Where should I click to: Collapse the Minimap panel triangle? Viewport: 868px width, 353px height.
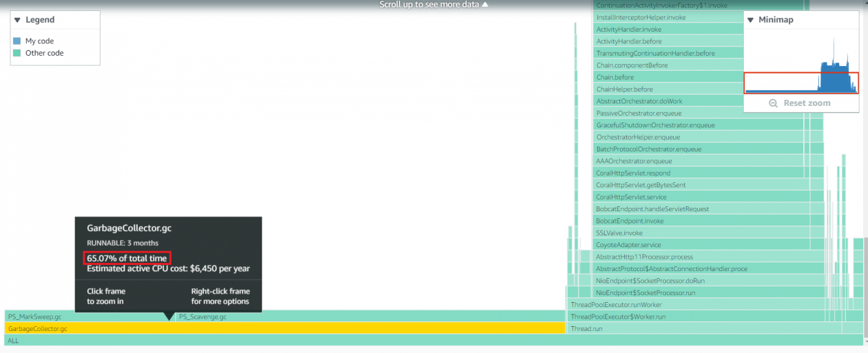pos(750,20)
